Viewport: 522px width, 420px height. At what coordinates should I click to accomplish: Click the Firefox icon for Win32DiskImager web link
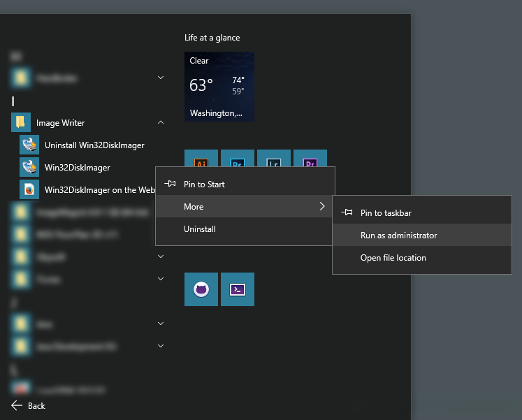click(29, 190)
